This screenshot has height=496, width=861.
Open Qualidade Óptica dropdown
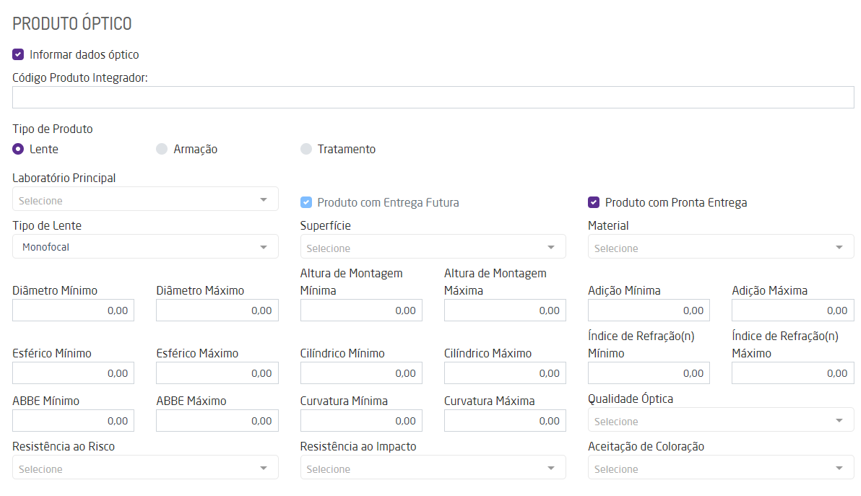tap(720, 421)
